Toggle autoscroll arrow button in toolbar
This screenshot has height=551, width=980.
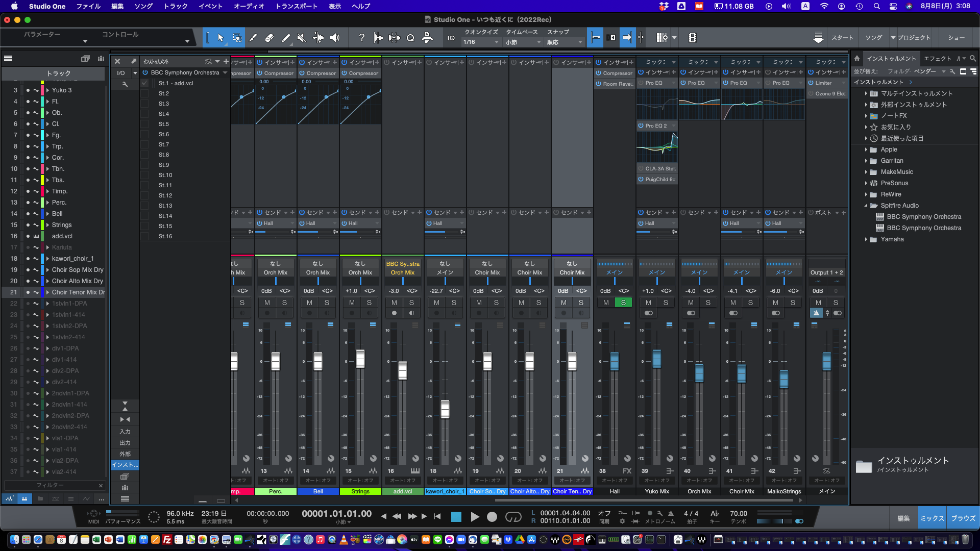627,38
